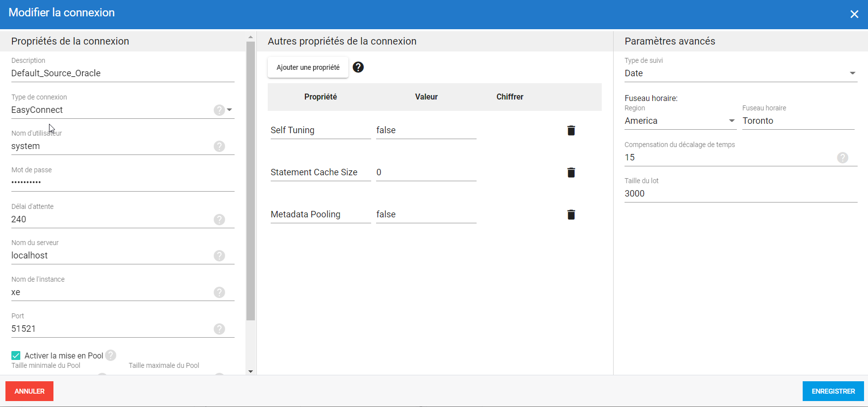
Task: Open help beside Ajouter une propriété
Action: 358,67
